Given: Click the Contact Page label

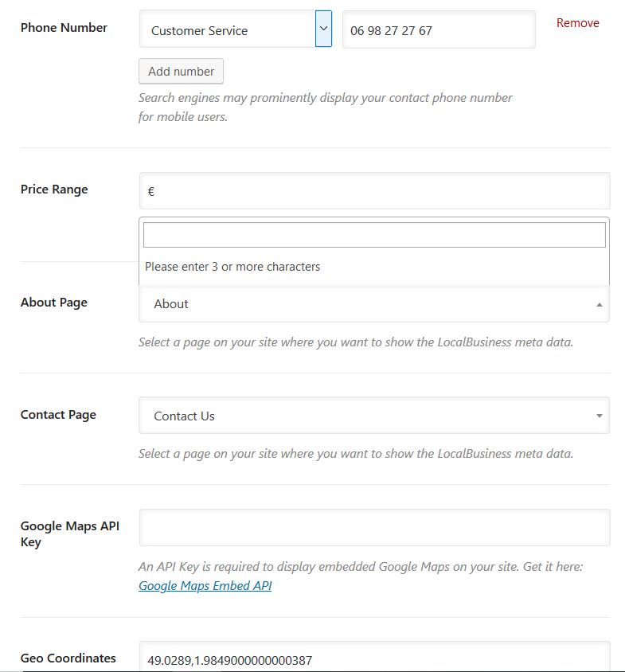Looking at the screenshot, I should click(x=58, y=415).
